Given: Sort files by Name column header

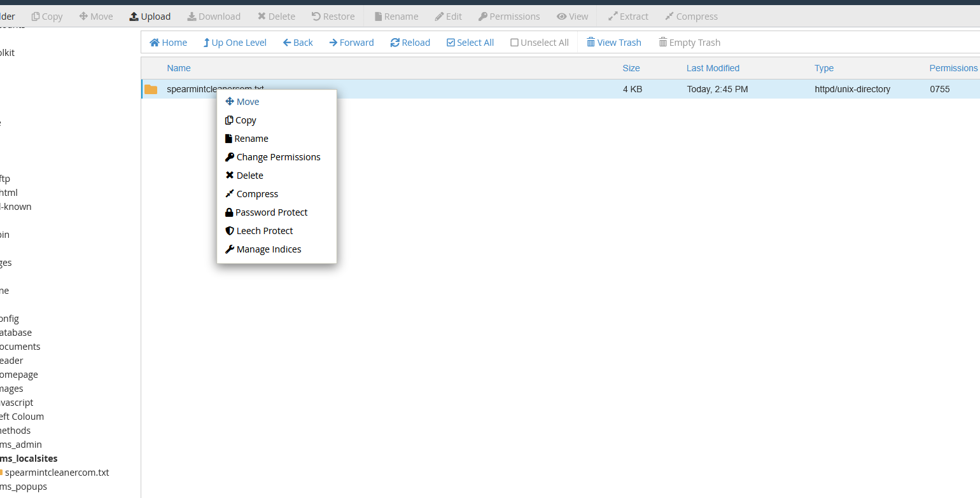Looking at the screenshot, I should tap(179, 68).
